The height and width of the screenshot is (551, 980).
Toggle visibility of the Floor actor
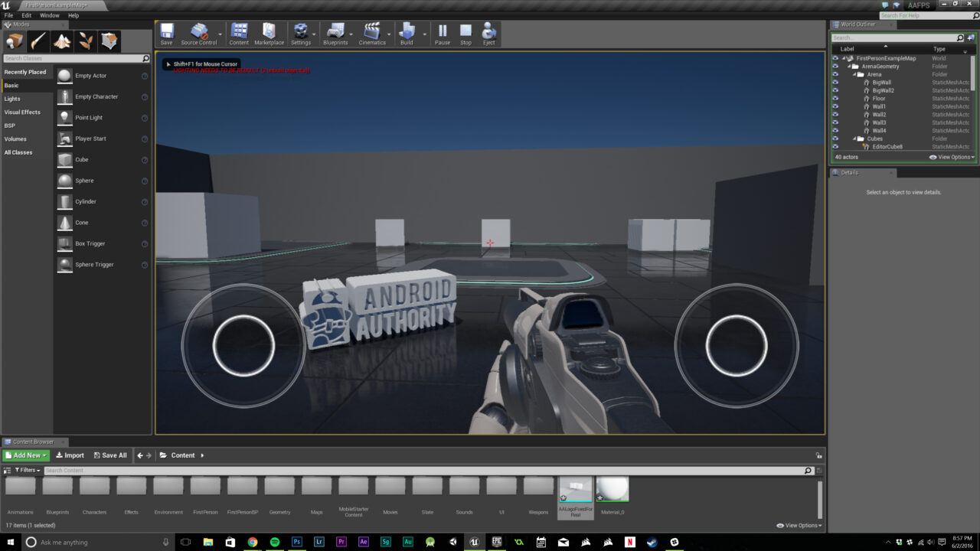point(835,98)
